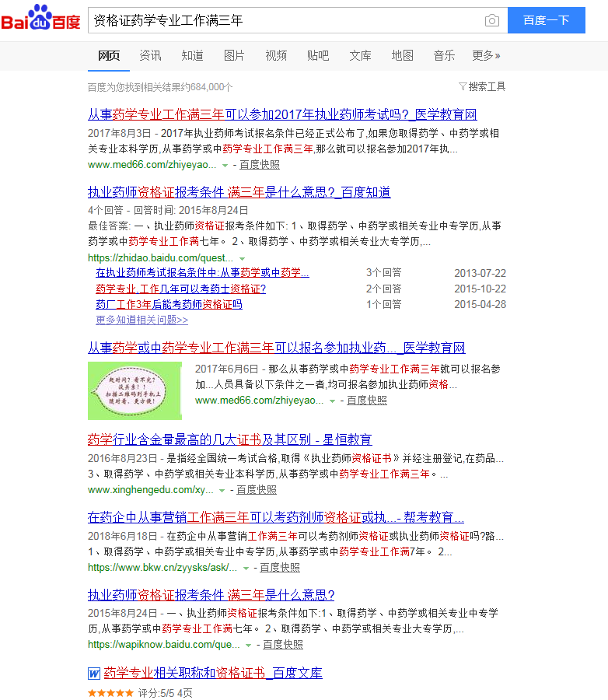
Task: Select the 网页 tab
Action: click(x=109, y=56)
